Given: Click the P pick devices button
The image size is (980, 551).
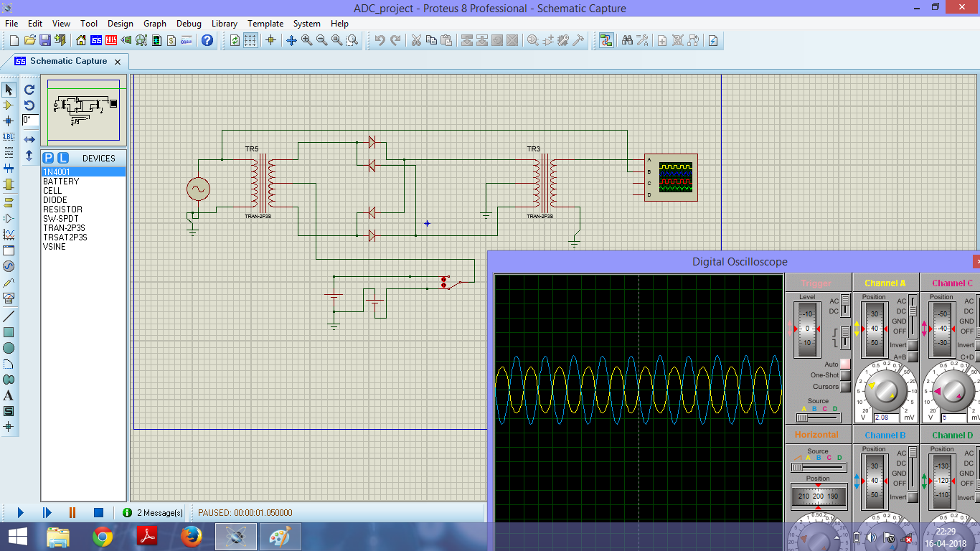Looking at the screenshot, I should click(48, 158).
